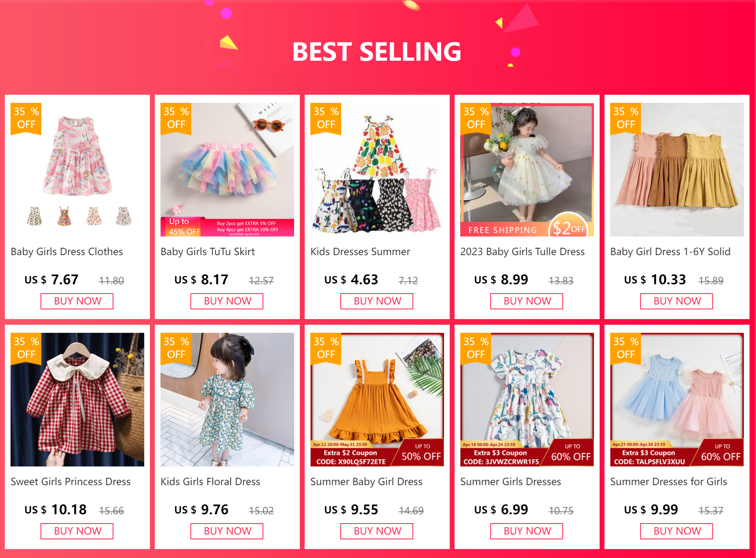Image resolution: width=756 pixels, height=558 pixels.
Task: Click BUY NOW for 2023 Baby Girls Tulle Dress
Action: click(x=527, y=301)
